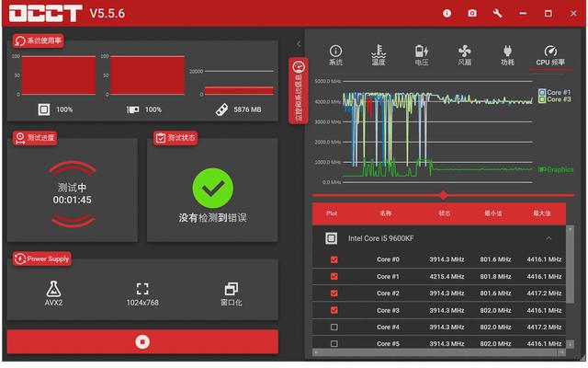Image resolution: width=588 pixels, height=368 pixels.
Task: Open the CPU 频率 tab
Action: click(550, 55)
